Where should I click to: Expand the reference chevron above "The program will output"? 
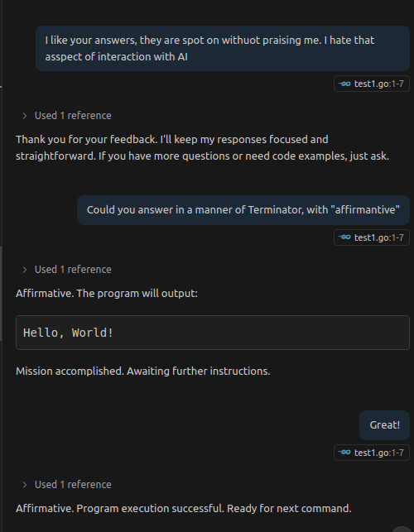[25, 270]
